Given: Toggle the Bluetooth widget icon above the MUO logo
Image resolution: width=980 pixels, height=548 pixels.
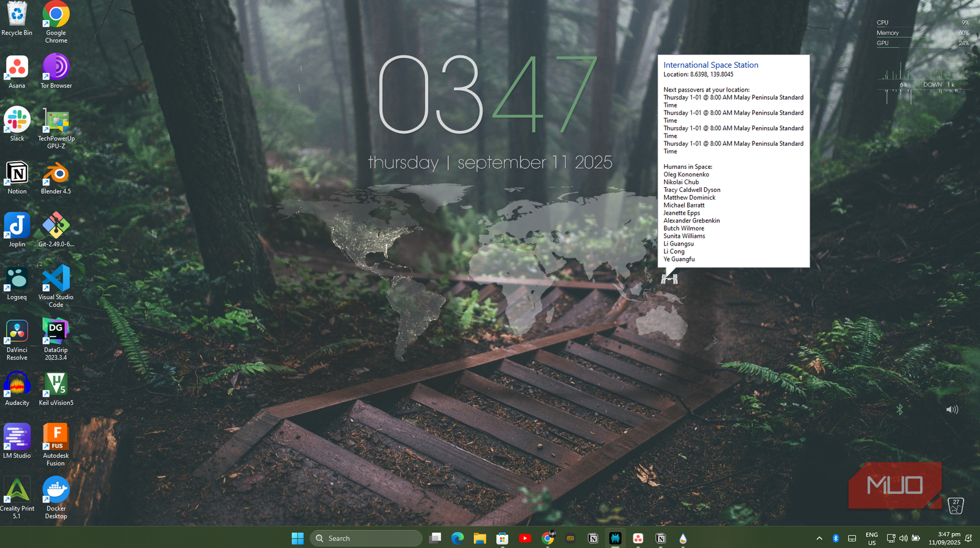Looking at the screenshot, I should (x=899, y=410).
